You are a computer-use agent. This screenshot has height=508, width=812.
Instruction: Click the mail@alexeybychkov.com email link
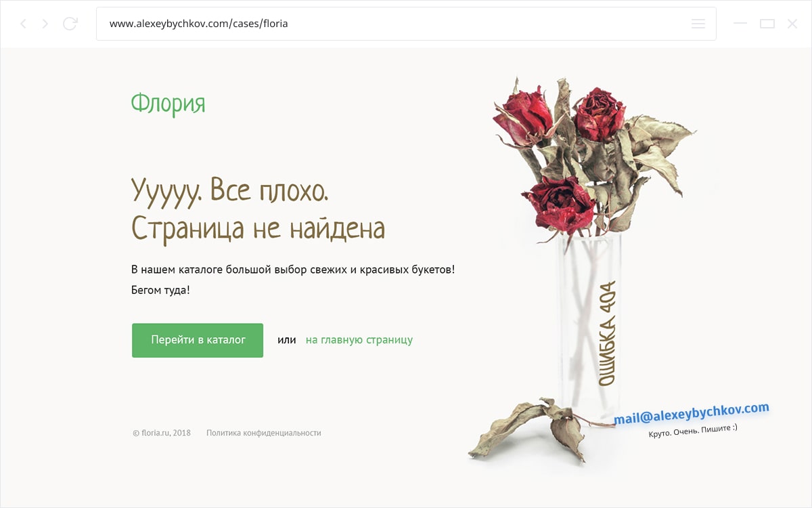click(x=691, y=413)
